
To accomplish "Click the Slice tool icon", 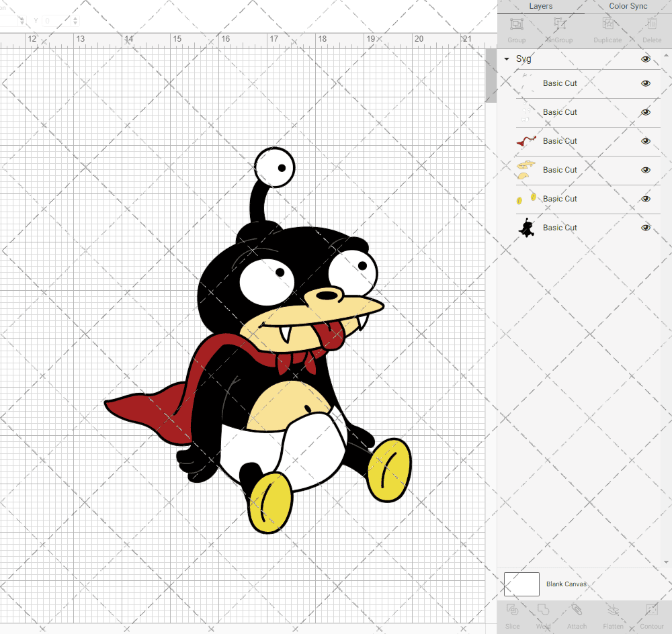I will coord(512,610).
